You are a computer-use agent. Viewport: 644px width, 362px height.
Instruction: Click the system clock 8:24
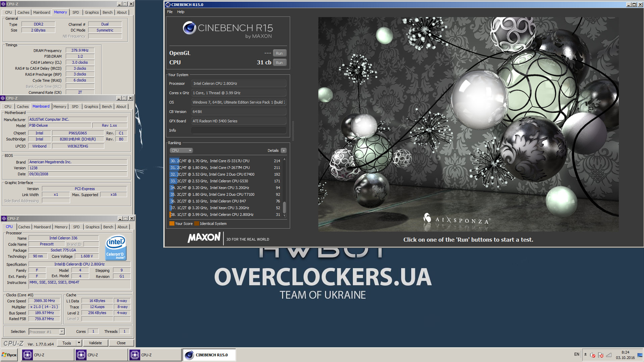(625, 352)
